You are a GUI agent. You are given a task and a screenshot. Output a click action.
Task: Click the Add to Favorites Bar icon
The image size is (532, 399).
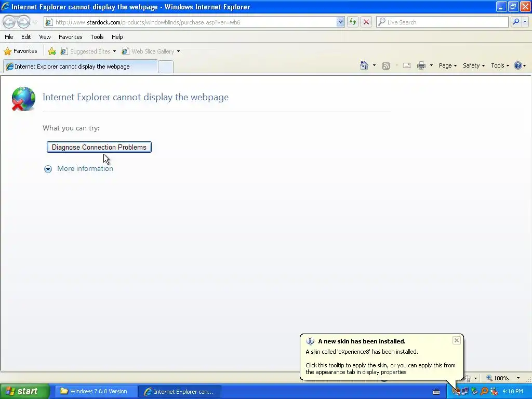pos(52,51)
